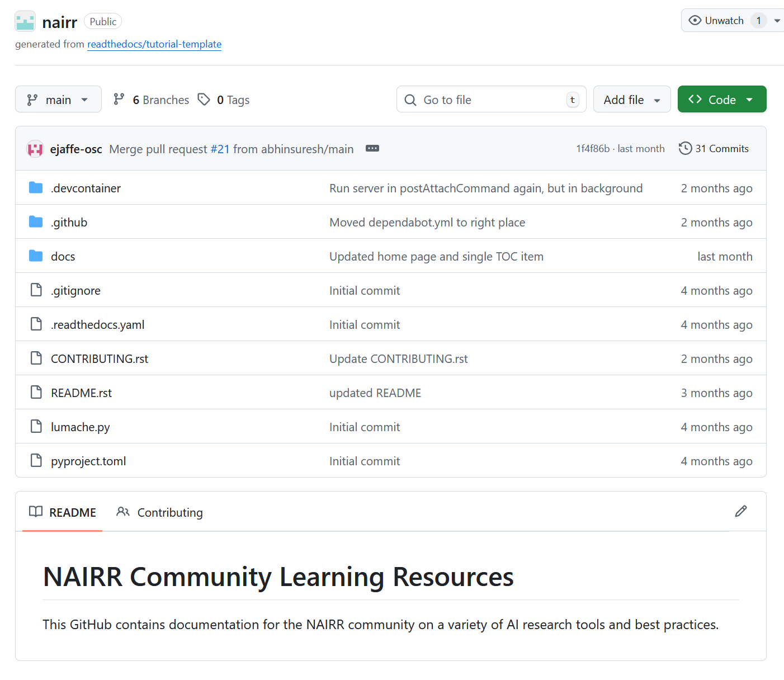This screenshot has height=680, width=784.
Task: Open commit 'updated README'
Action: (x=375, y=393)
